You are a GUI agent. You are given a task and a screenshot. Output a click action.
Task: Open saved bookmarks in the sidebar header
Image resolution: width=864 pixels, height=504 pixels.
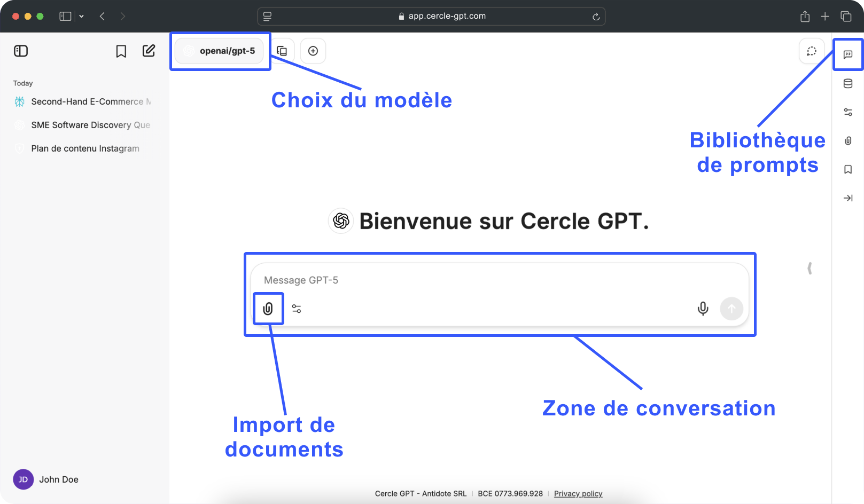[x=121, y=51]
